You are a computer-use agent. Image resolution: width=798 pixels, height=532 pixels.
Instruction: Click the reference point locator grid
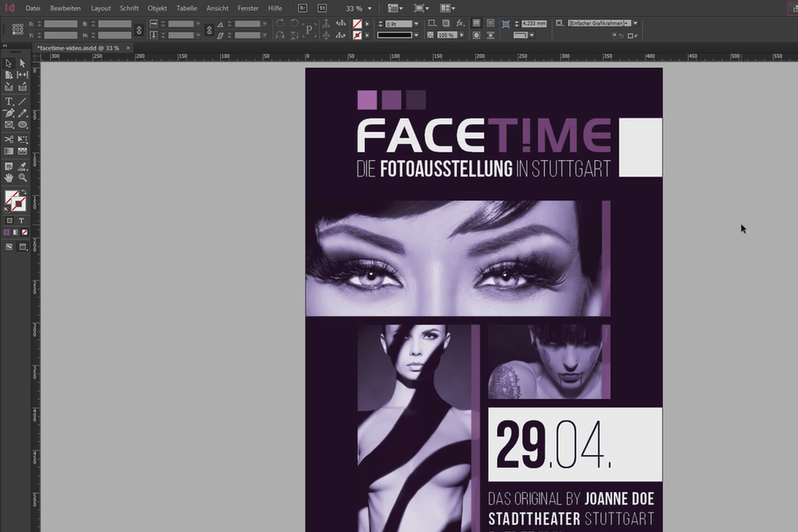coord(18,29)
